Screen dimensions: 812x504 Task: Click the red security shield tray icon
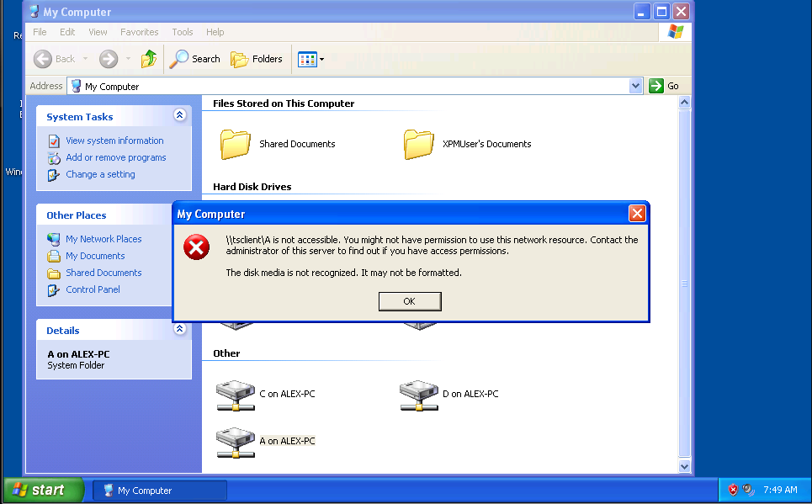(x=733, y=490)
